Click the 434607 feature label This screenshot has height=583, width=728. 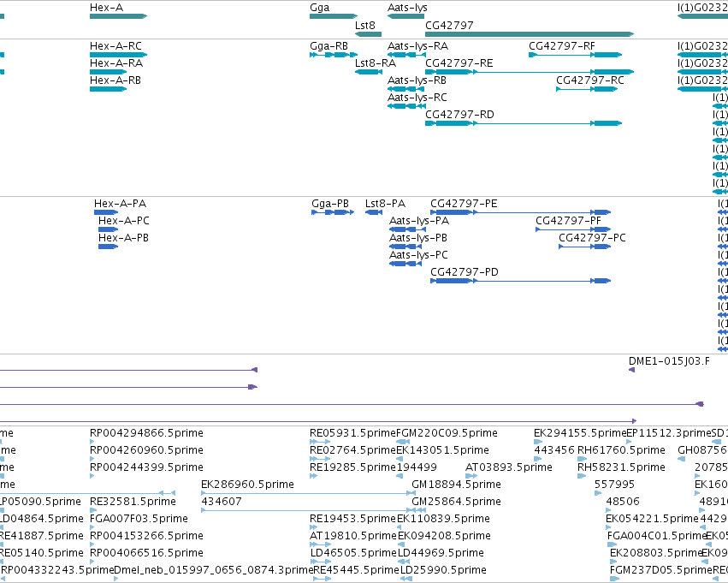click(x=222, y=502)
